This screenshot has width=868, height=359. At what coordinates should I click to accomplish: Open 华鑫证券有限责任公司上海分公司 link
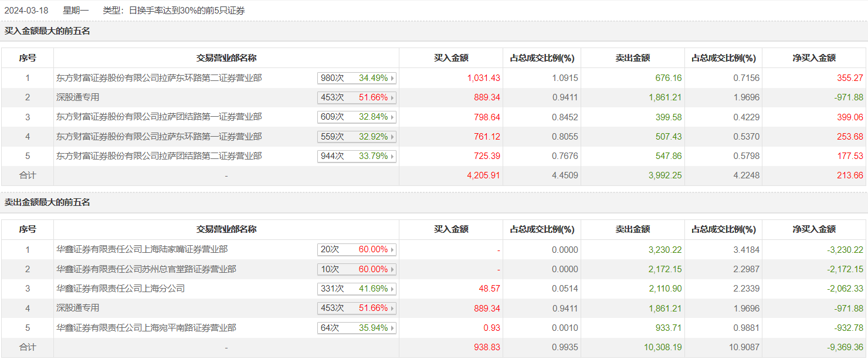[121, 289]
